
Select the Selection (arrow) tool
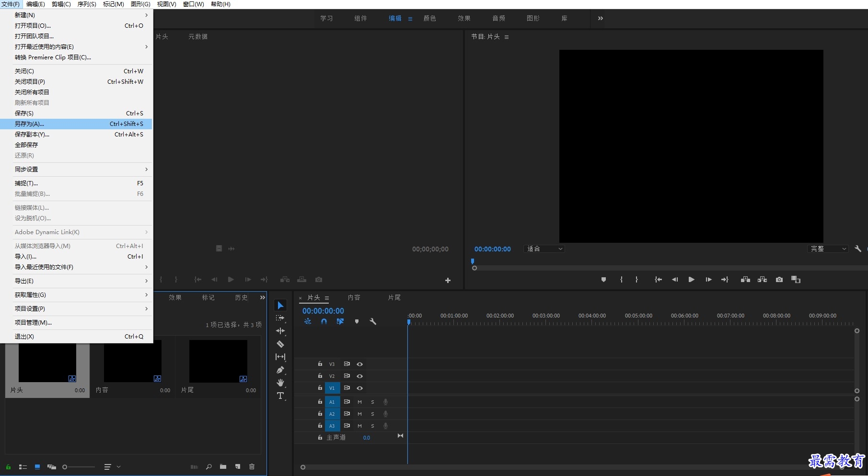280,306
